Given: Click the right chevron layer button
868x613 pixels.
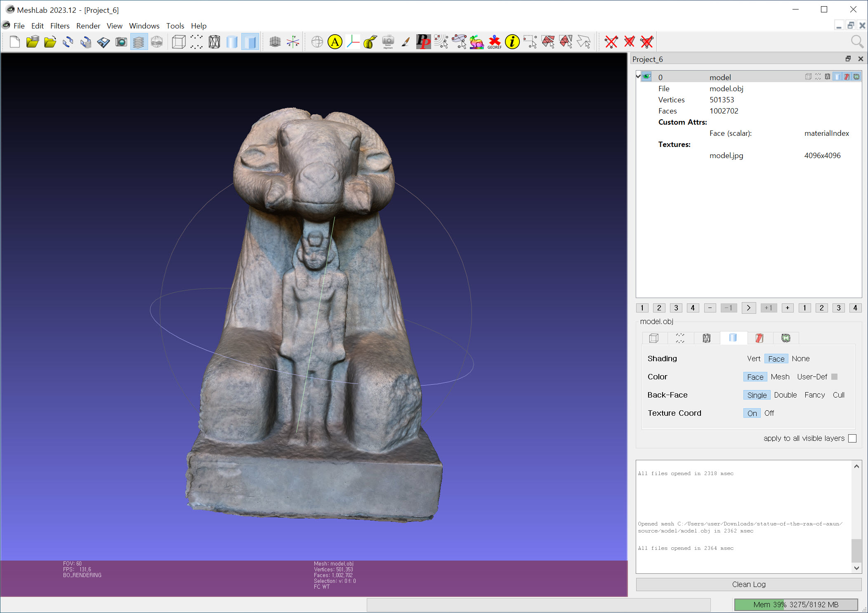Looking at the screenshot, I should pyautogui.click(x=748, y=308).
